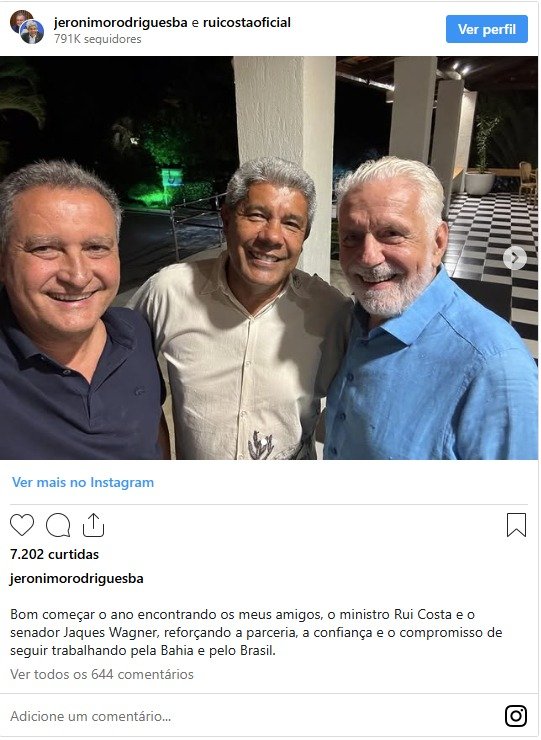Select the back avatar in header

[19, 19]
